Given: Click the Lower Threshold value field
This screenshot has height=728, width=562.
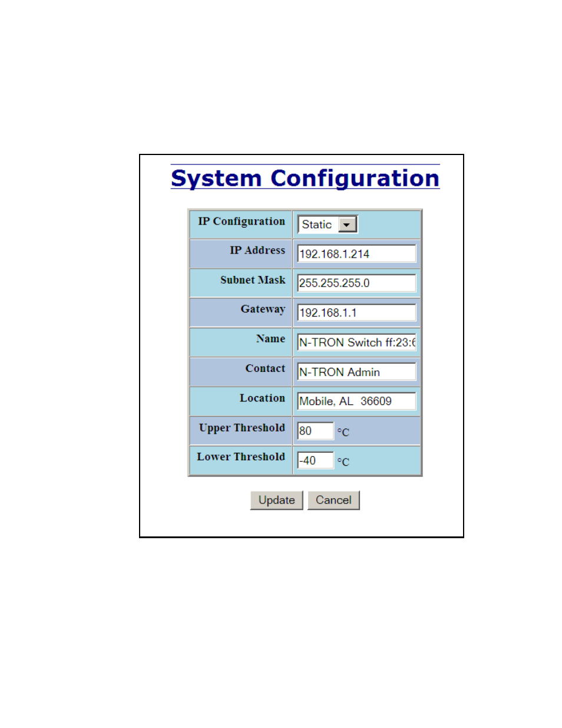Looking at the screenshot, I should tap(315, 460).
